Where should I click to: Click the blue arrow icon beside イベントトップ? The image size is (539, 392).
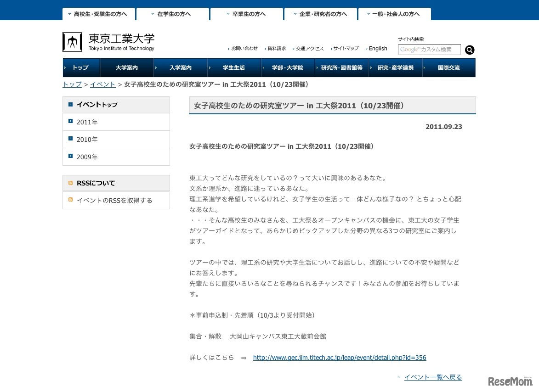[70, 104]
